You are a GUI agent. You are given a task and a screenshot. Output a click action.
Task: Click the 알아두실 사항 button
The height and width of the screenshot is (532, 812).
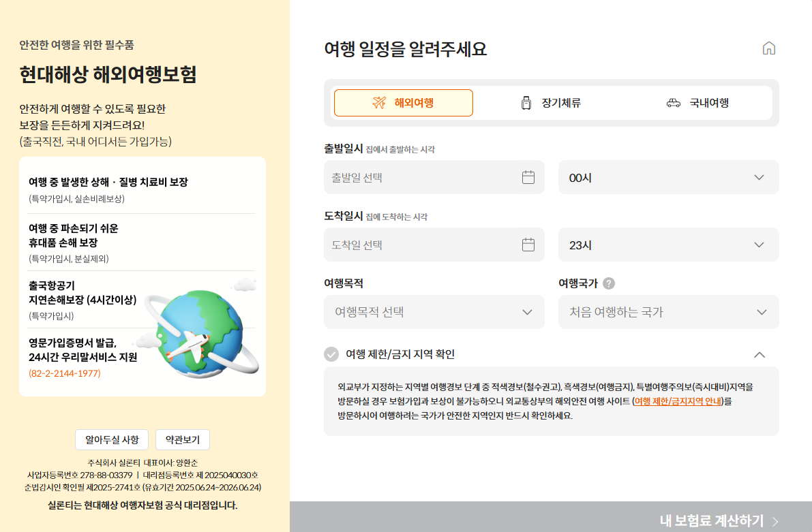[112, 439]
